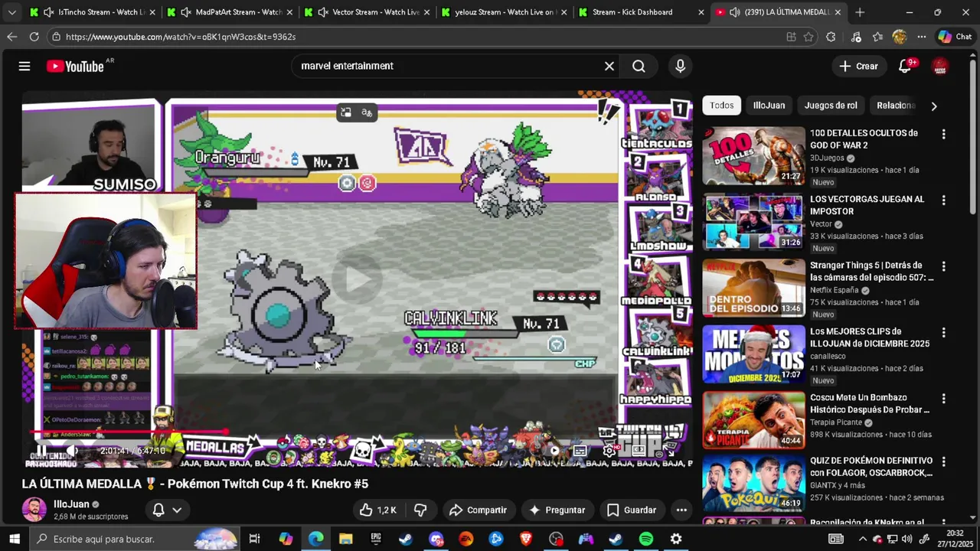Open YouTube notifications bell
This screenshot has width=980, height=551.
905,67
